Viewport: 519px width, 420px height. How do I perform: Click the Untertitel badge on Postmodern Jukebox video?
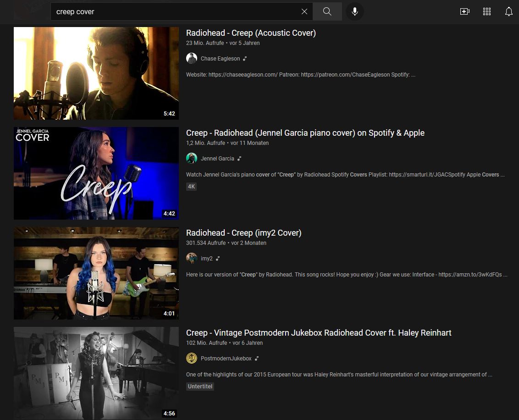(x=200, y=386)
